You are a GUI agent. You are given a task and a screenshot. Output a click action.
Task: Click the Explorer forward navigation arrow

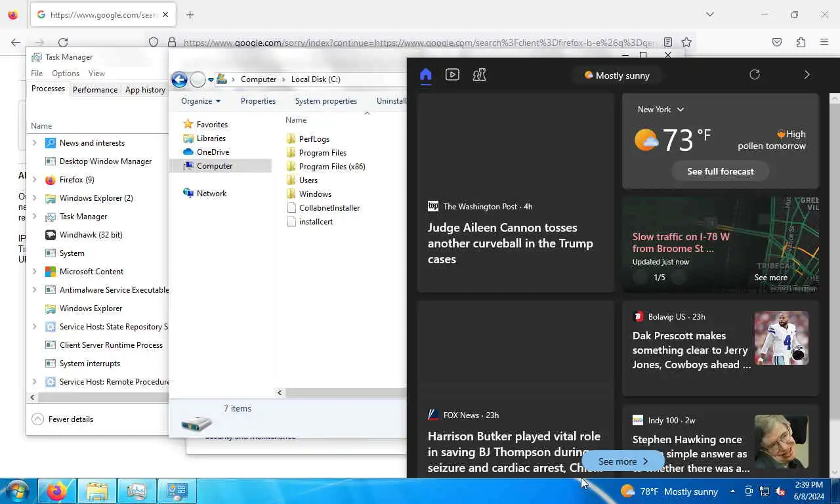198,79
